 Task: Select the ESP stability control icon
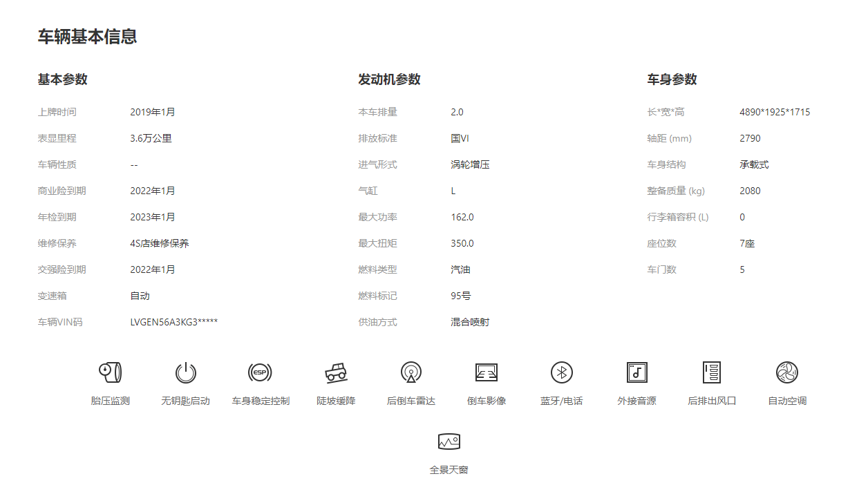point(260,373)
